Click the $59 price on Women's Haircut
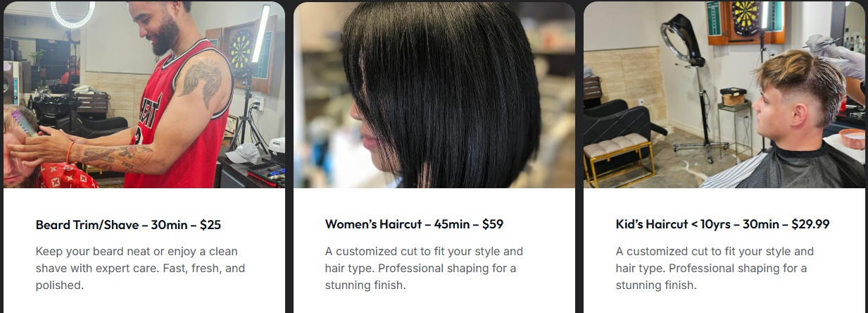The image size is (868, 313). click(x=493, y=225)
